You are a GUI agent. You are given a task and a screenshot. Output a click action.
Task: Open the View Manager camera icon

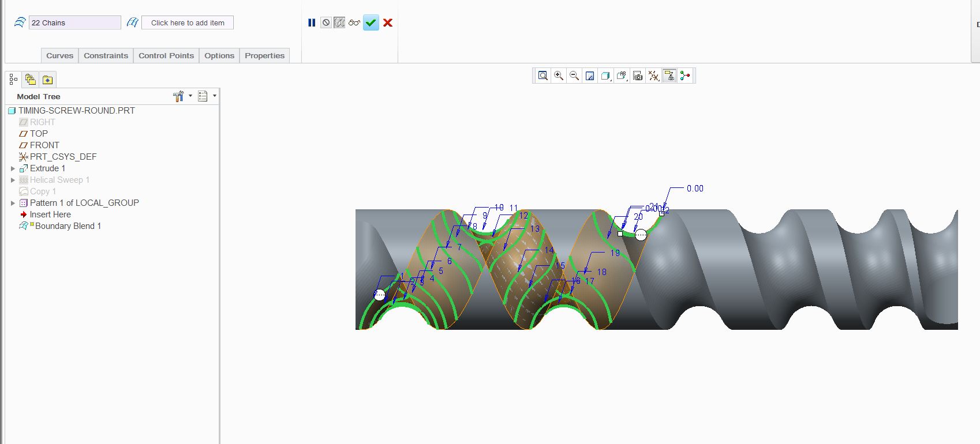pos(638,76)
